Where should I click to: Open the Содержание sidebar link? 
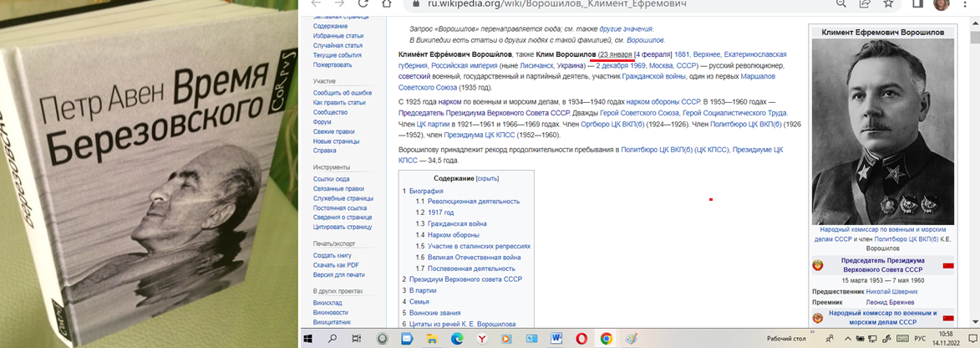pos(331,26)
